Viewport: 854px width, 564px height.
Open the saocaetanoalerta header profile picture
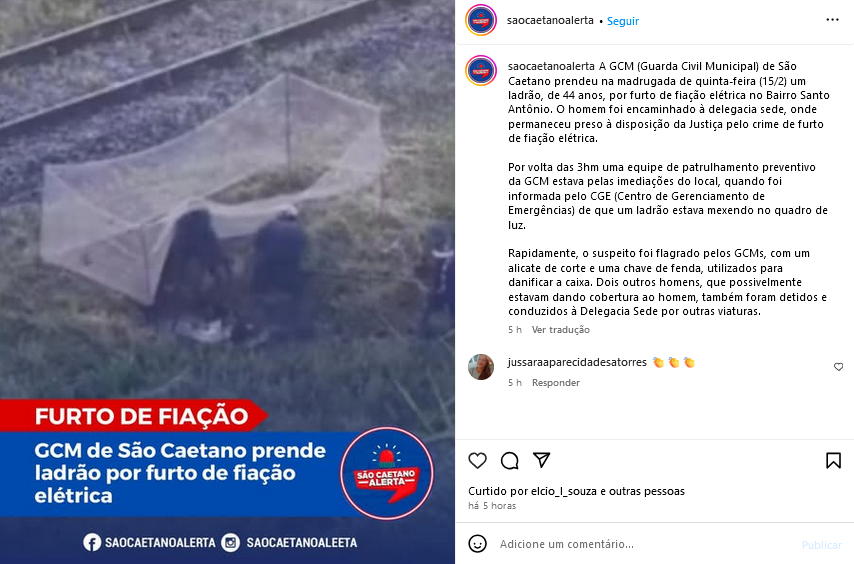point(481,20)
